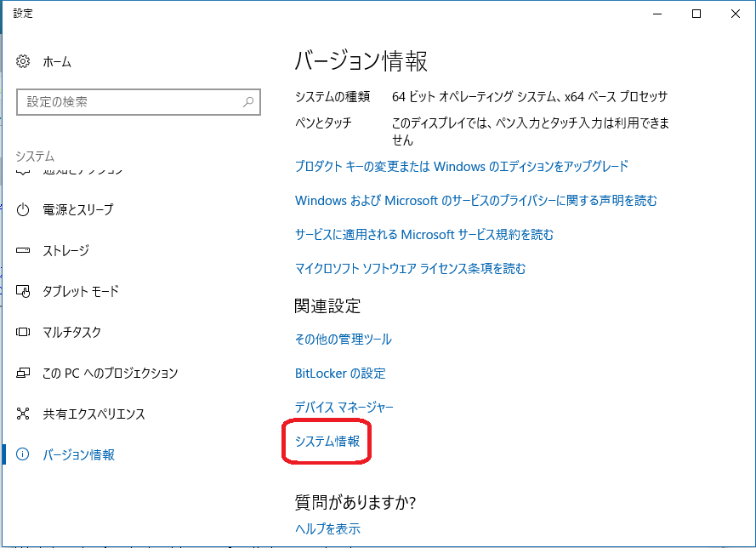Click the Storage drive icon
This screenshot has width=756, height=548.
pyautogui.click(x=24, y=251)
